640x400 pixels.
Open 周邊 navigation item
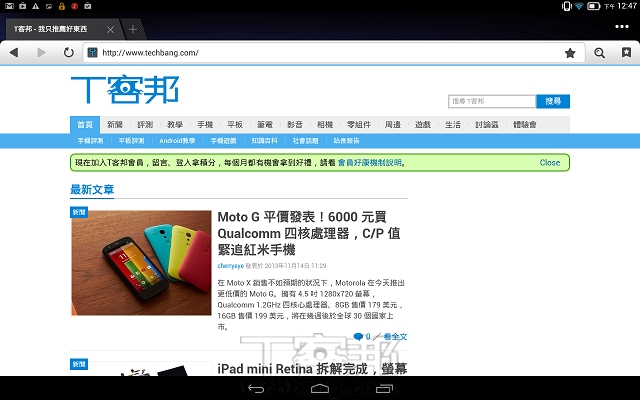point(393,124)
